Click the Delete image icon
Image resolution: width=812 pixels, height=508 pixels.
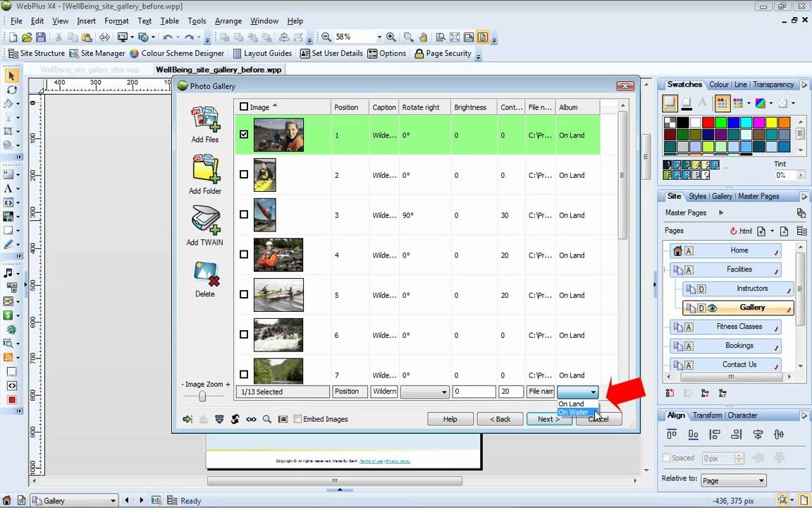pyautogui.click(x=206, y=274)
